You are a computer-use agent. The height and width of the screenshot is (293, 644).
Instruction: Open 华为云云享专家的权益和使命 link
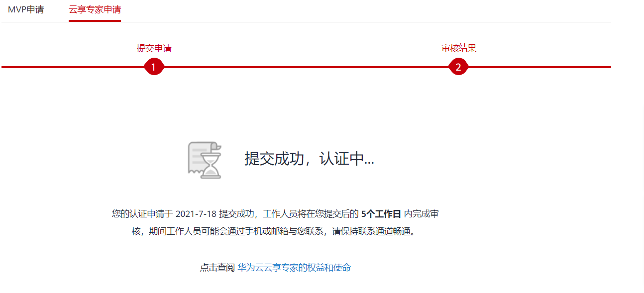coord(294,268)
